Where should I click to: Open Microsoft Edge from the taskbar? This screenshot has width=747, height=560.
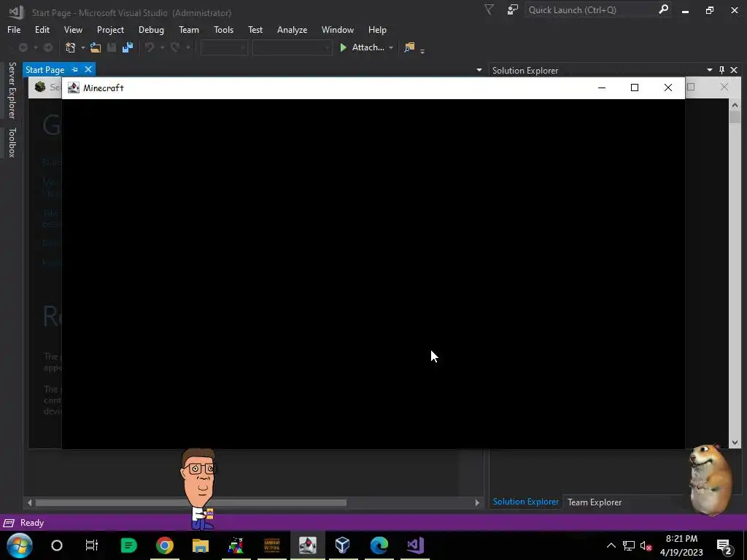click(379, 545)
